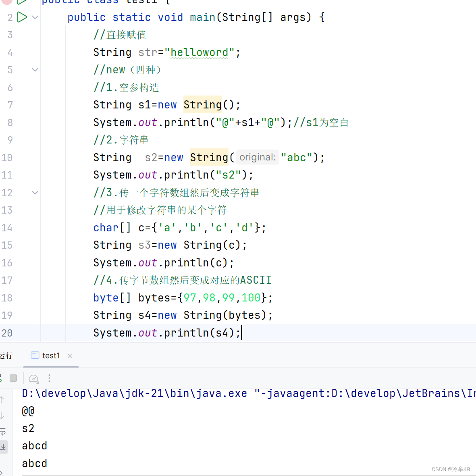Collapse the fold chevron at line 12

pyautogui.click(x=35, y=192)
